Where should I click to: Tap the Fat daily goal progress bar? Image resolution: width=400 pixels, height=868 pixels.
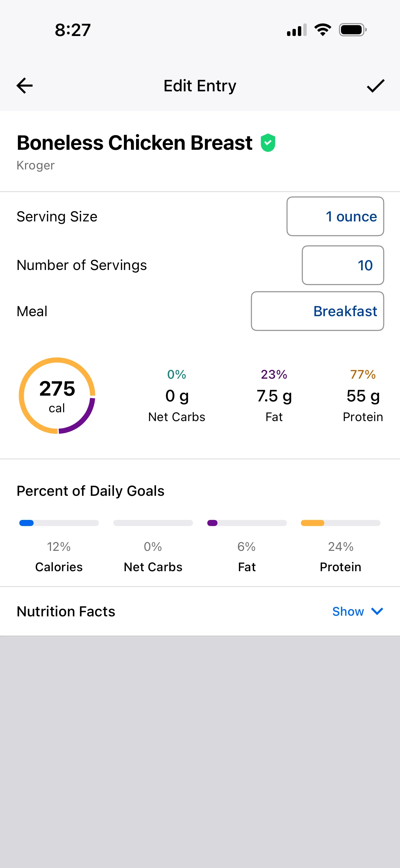pyautogui.click(x=247, y=523)
